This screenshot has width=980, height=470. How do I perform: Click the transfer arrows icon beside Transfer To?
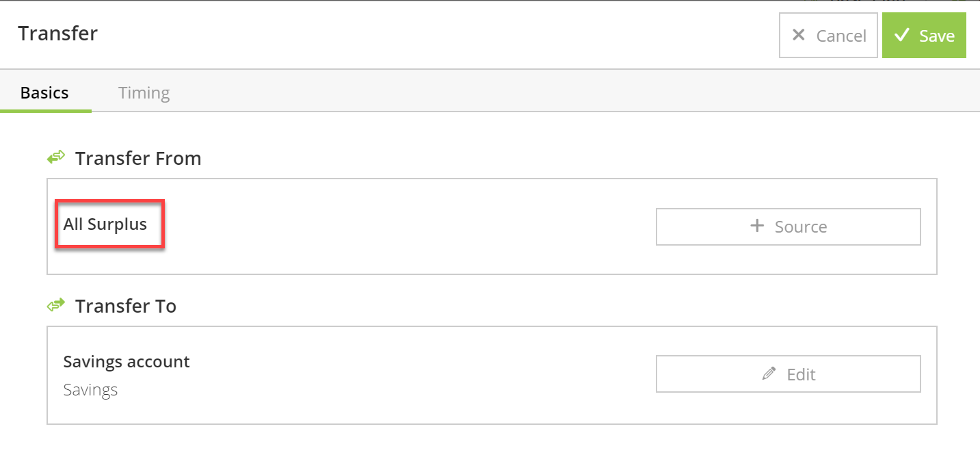tap(55, 305)
